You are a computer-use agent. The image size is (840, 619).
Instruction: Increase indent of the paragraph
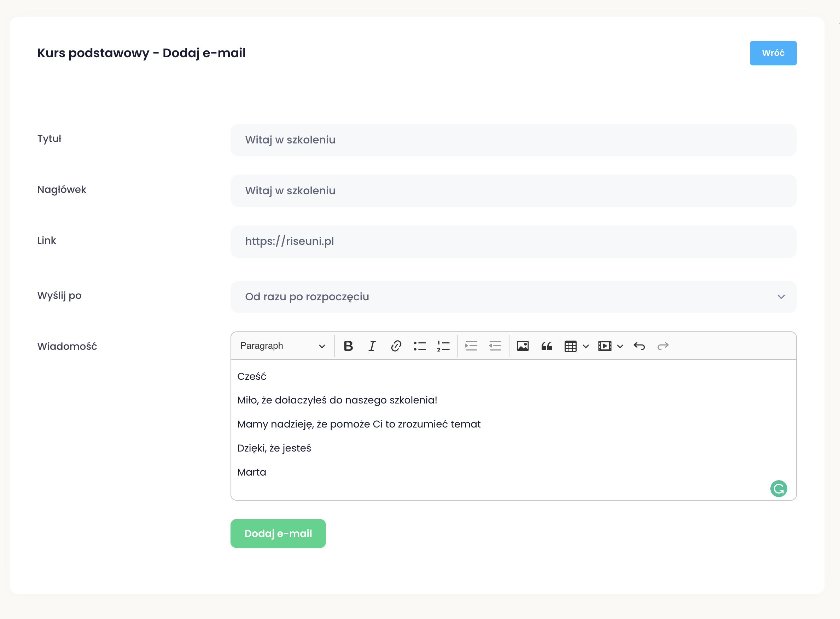pyautogui.click(x=471, y=346)
